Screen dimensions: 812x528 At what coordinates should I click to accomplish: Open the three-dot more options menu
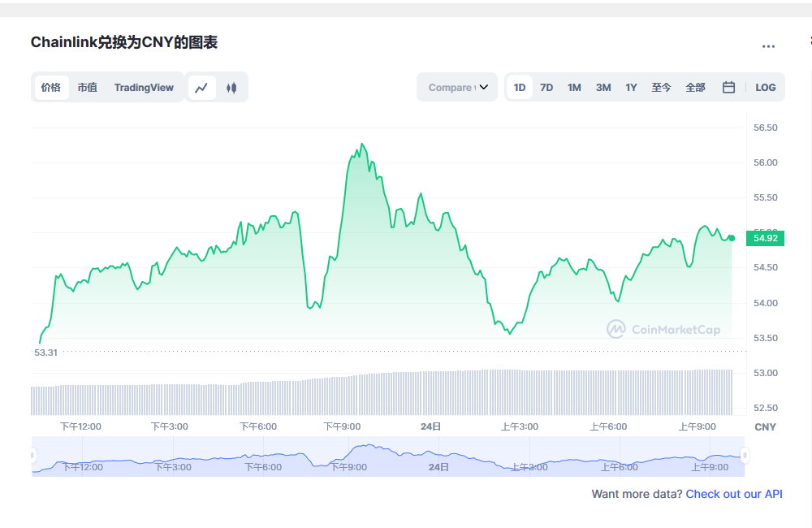click(x=768, y=46)
